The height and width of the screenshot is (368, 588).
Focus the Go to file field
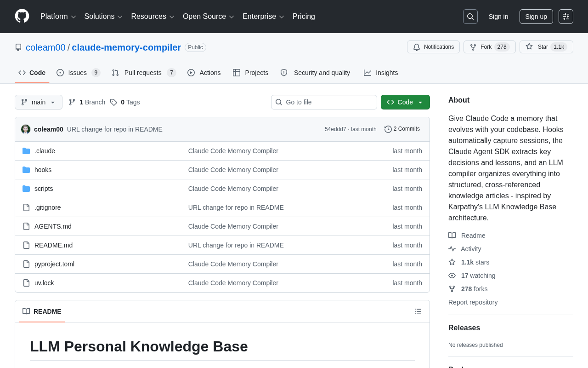click(324, 102)
